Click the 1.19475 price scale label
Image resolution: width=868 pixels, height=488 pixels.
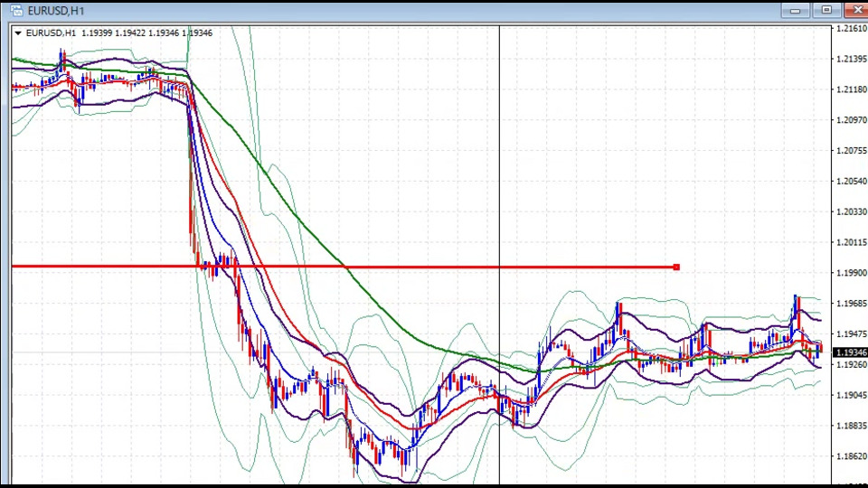pyautogui.click(x=852, y=334)
